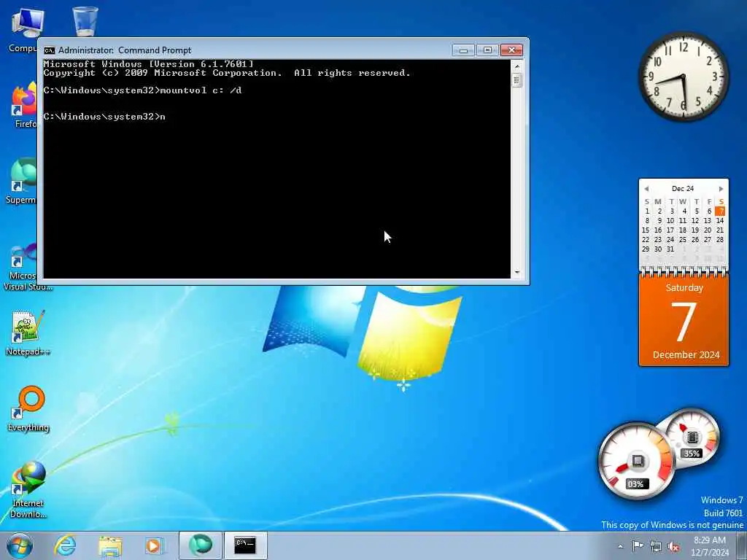Screen dimensions: 747x560
Task: Select the Command Prompt taskbar button
Action: point(245,545)
